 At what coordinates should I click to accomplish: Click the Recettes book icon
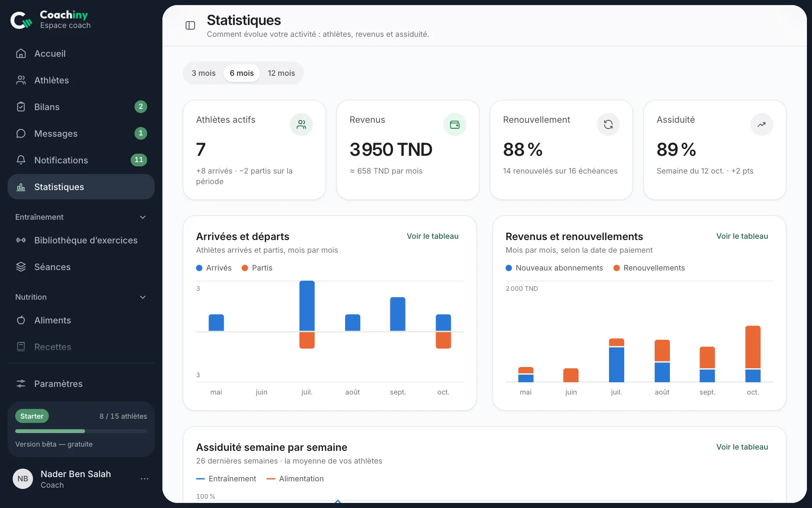(21, 347)
